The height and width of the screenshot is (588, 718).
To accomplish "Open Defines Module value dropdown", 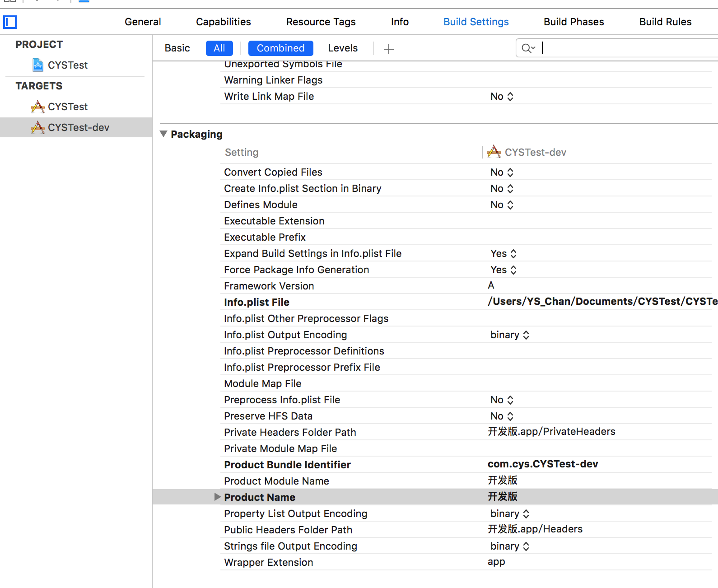I will tap(502, 205).
